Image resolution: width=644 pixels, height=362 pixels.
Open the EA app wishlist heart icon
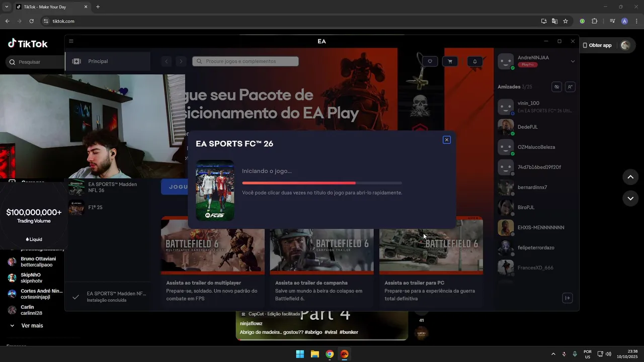click(x=430, y=61)
